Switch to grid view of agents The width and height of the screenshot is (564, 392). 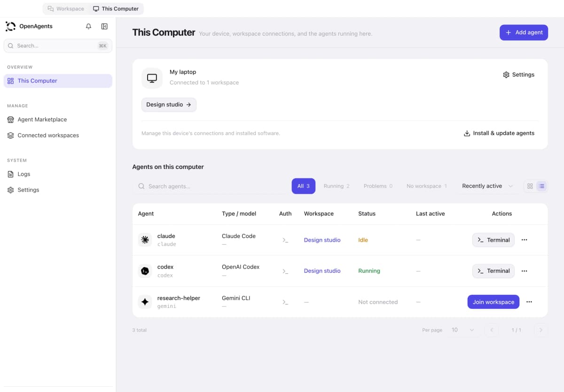click(x=530, y=186)
